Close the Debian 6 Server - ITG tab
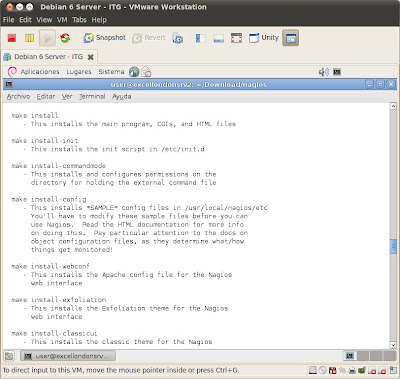This screenshot has width=400, height=379. pos(90,57)
